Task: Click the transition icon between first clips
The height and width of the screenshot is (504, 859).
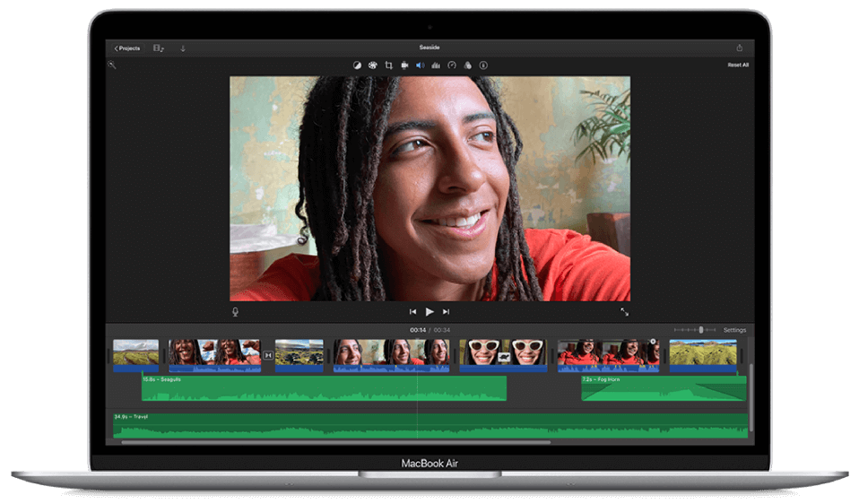Action: pos(268,356)
